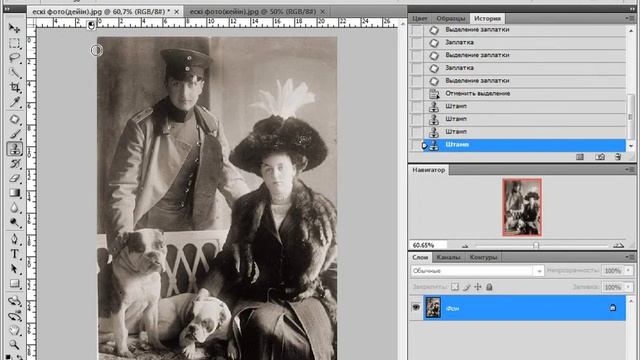
Task: Select the Gradient tool
Action: click(14, 193)
